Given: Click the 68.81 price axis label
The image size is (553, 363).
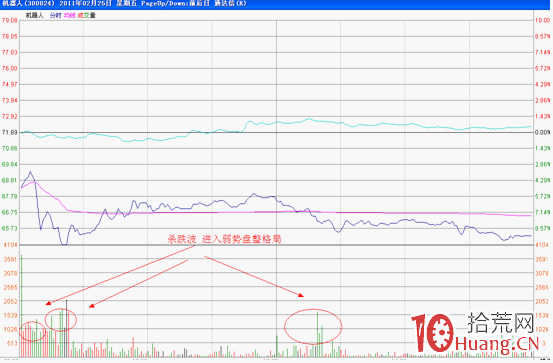Looking at the screenshot, I should pos(10,180).
